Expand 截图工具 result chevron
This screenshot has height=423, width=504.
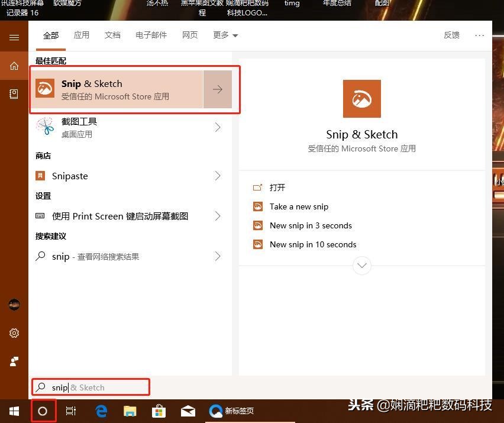pos(218,127)
